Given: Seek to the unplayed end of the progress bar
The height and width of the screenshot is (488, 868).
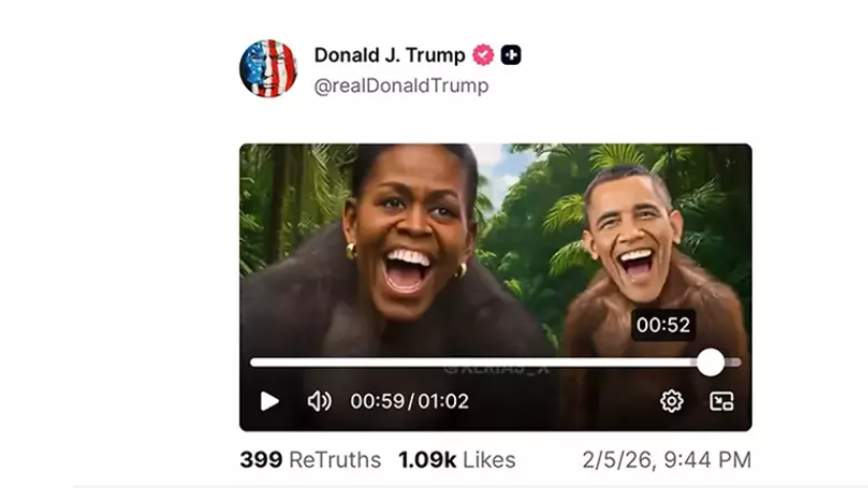Looking at the screenshot, I should point(734,363).
